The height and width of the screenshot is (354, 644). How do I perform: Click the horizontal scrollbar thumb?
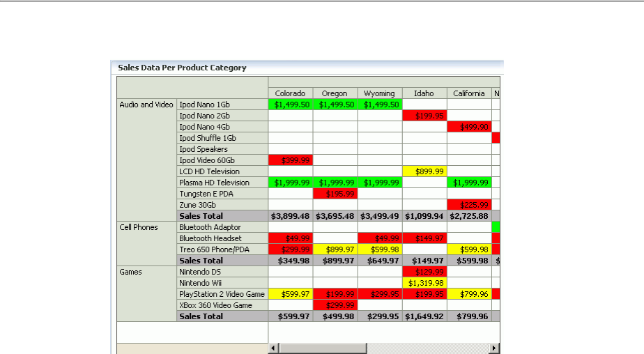click(x=323, y=348)
